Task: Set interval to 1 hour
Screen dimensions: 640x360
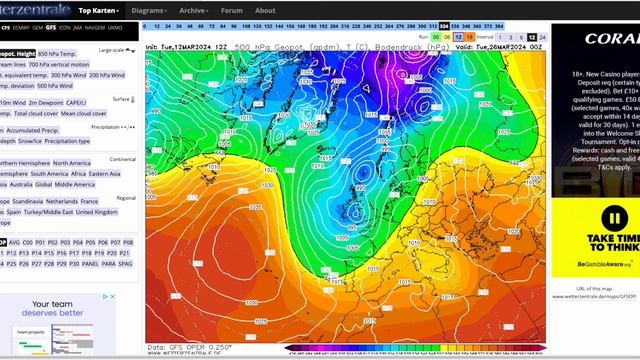Action: [x=500, y=37]
